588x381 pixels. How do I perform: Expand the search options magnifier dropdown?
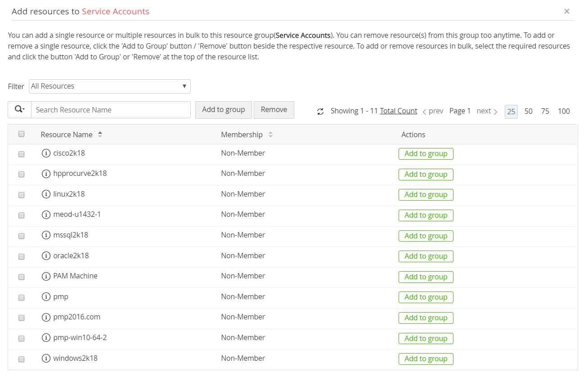(x=19, y=110)
